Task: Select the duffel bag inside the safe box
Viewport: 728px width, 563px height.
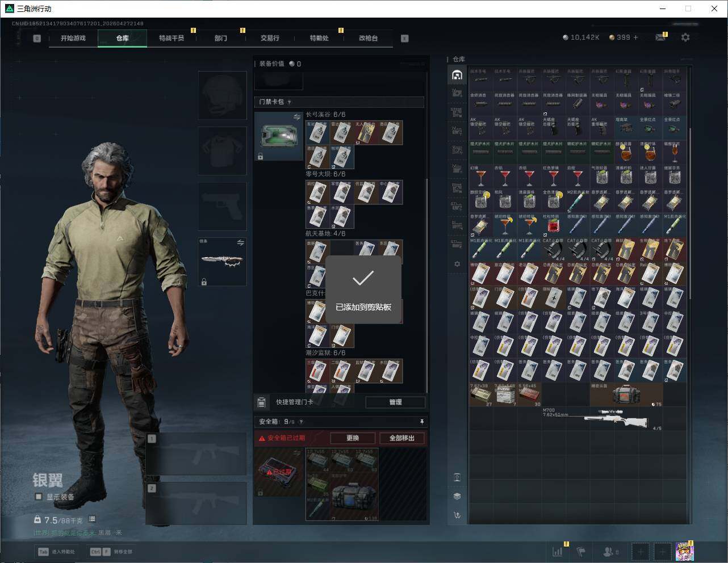Action: [x=355, y=497]
